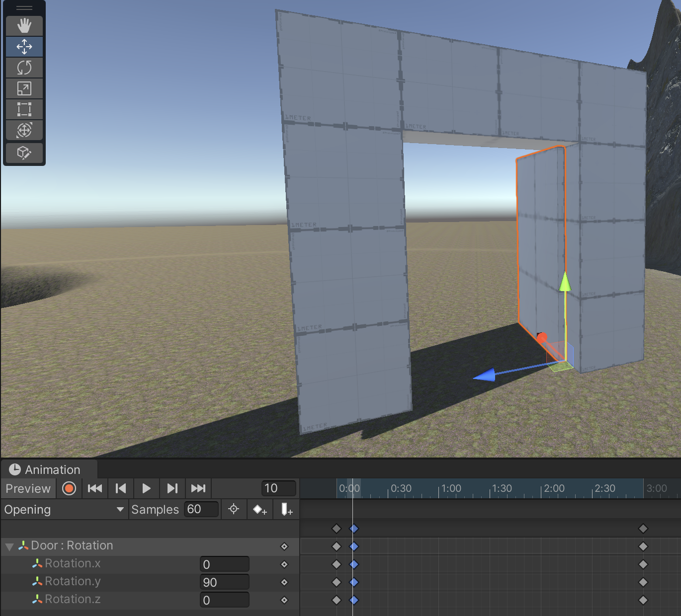Select the Move tool
This screenshot has height=616, width=681.
coord(24,47)
